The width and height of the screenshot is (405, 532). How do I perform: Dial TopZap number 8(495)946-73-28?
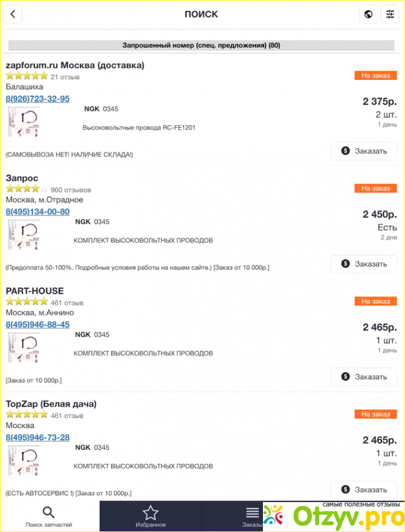pyautogui.click(x=37, y=437)
